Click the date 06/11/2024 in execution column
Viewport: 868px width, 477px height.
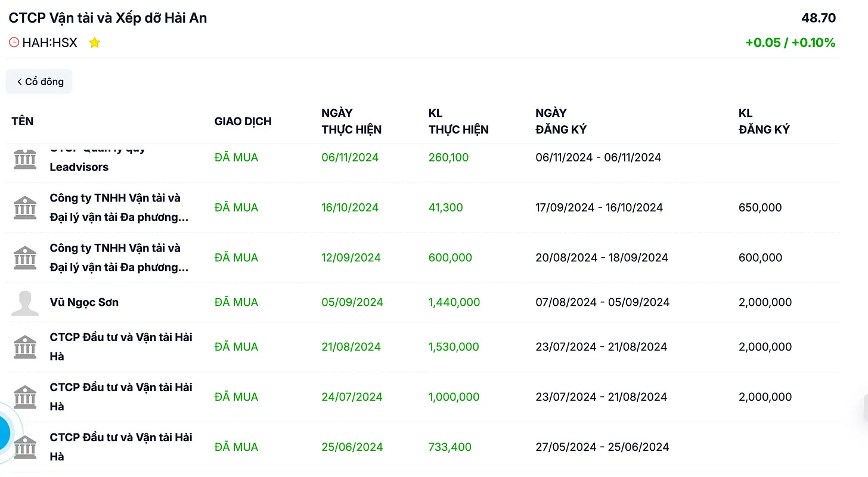350,157
